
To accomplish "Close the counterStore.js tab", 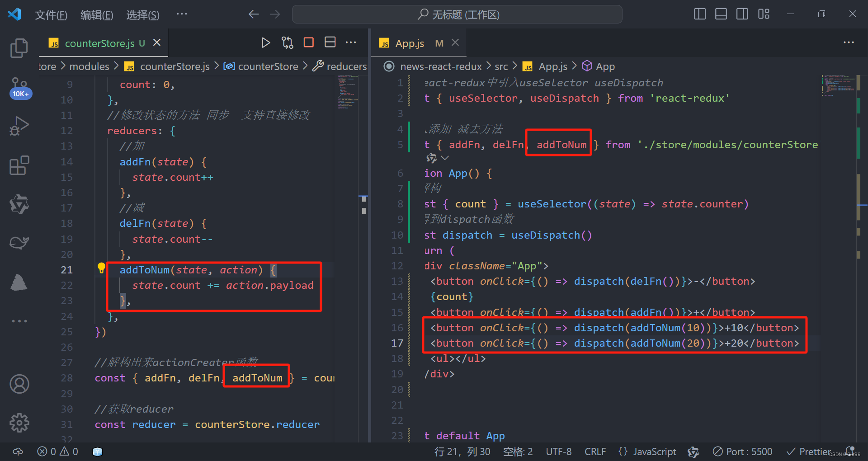I will click(x=157, y=42).
